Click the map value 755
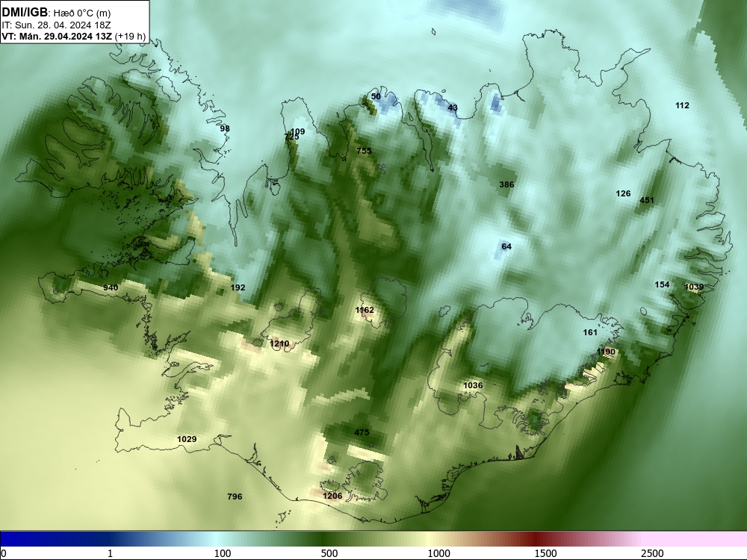747x560 pixels. [x=364, y=151]
